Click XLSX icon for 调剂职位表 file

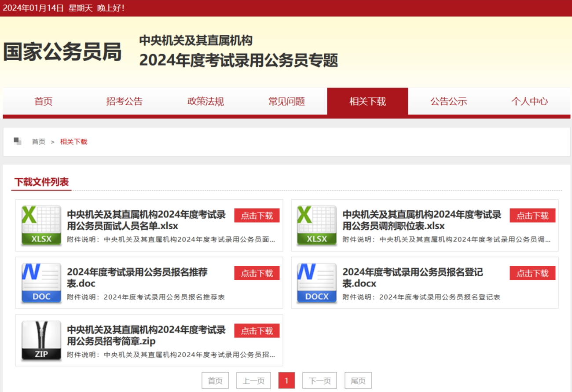(x=317, y=225)
